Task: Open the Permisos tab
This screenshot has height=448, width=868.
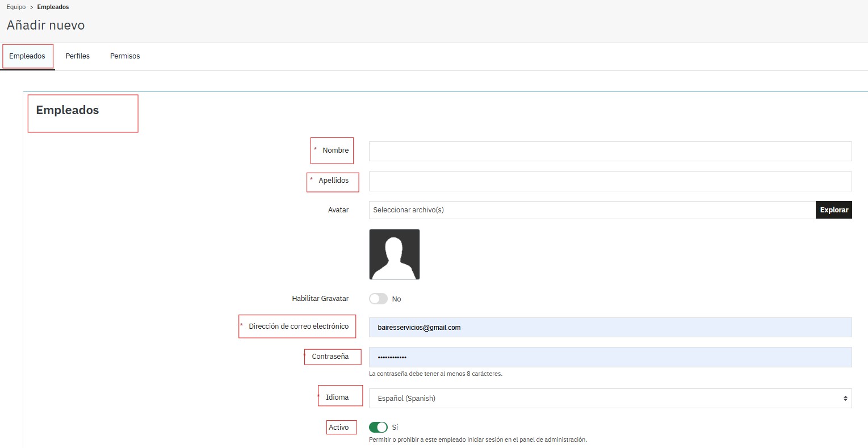Action: coord(125,56)
